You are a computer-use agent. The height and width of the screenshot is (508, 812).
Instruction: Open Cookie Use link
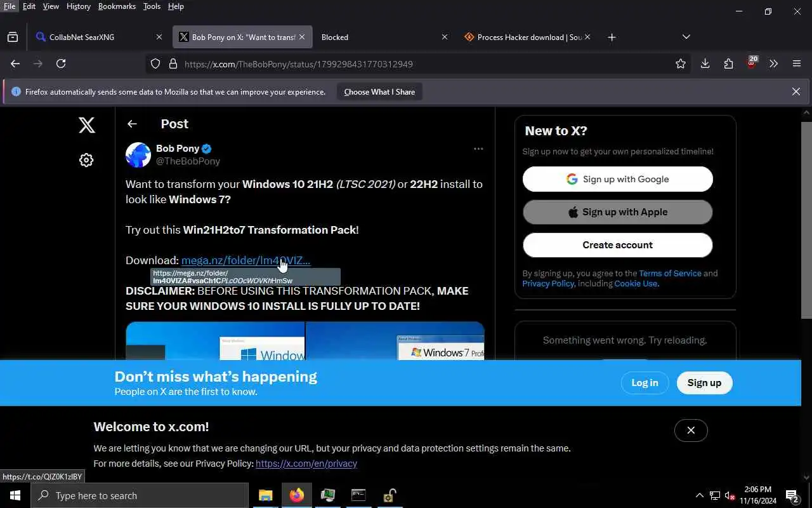(x=636, y=283)
